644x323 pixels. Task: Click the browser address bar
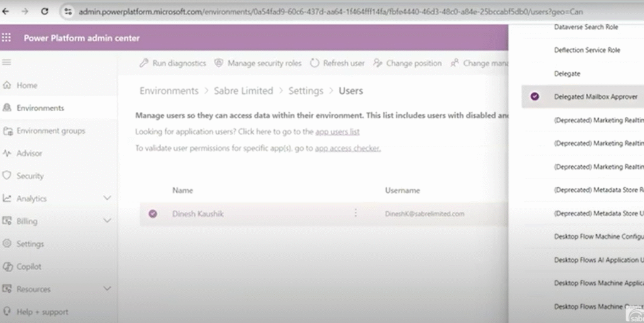click(x=314, y=11)
